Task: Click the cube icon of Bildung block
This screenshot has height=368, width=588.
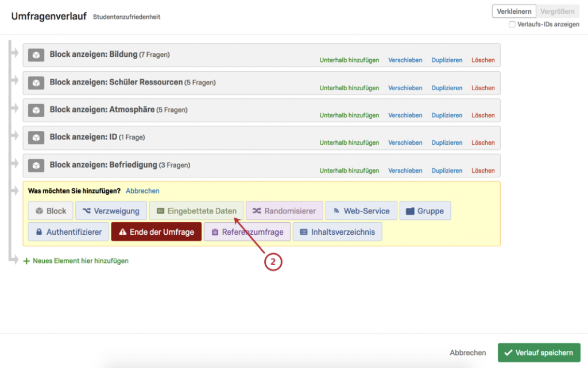Action: coord(36,55)
